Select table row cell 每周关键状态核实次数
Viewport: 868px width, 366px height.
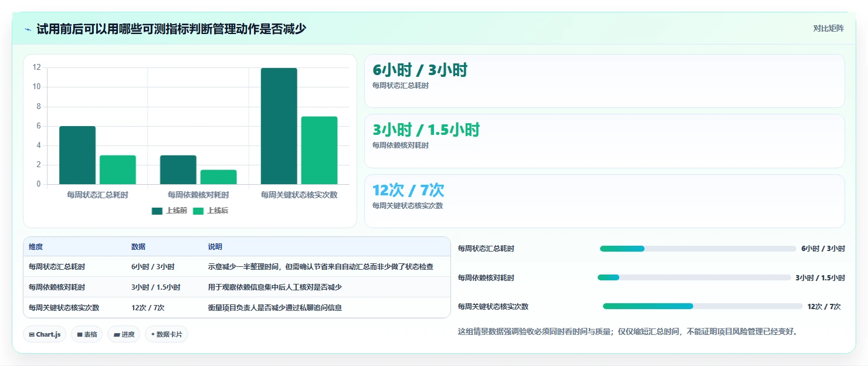pyautogui.click(x=64, y=307)
